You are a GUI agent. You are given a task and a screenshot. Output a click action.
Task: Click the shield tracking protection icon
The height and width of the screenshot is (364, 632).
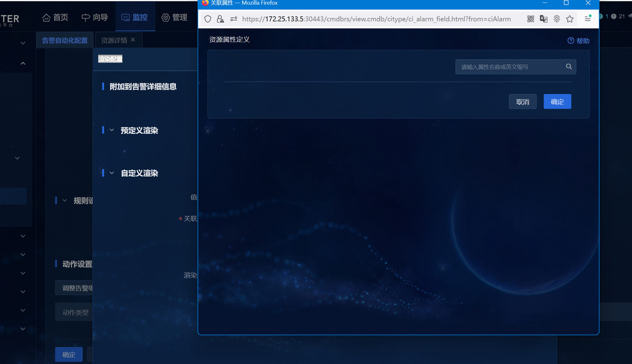pos(208,19)
